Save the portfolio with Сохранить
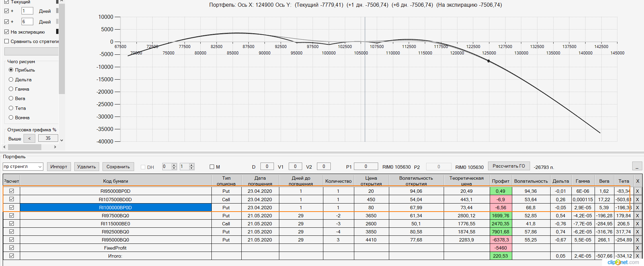Screen dimensions: 644x266 tap(118, 167)
